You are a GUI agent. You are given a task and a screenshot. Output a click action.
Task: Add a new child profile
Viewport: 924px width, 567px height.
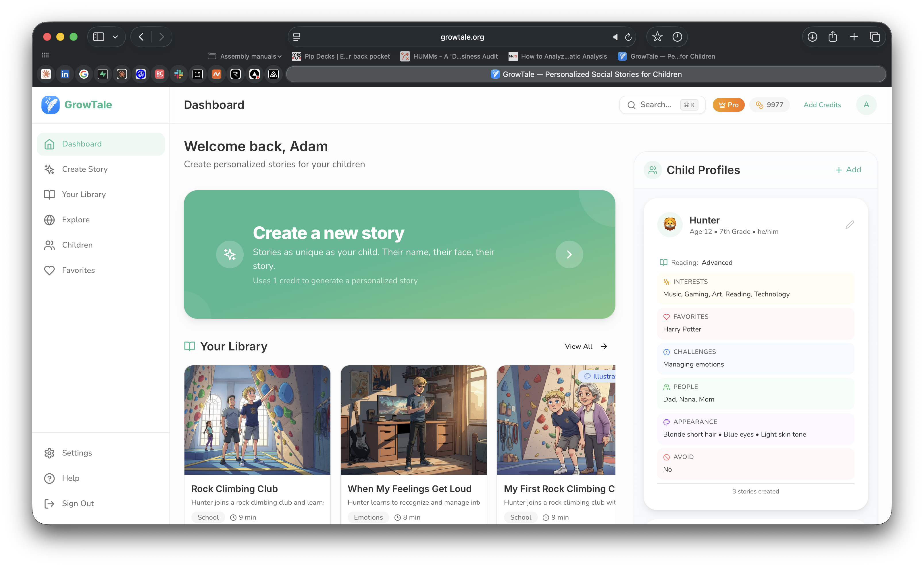click(848, 169)
